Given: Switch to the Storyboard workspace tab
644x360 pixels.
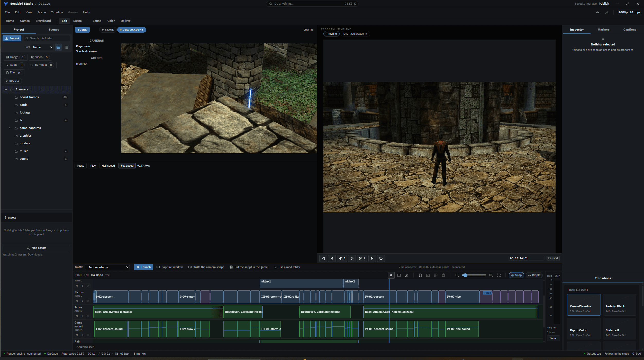Looking at the screenshot, I should (x=43, y=21).
